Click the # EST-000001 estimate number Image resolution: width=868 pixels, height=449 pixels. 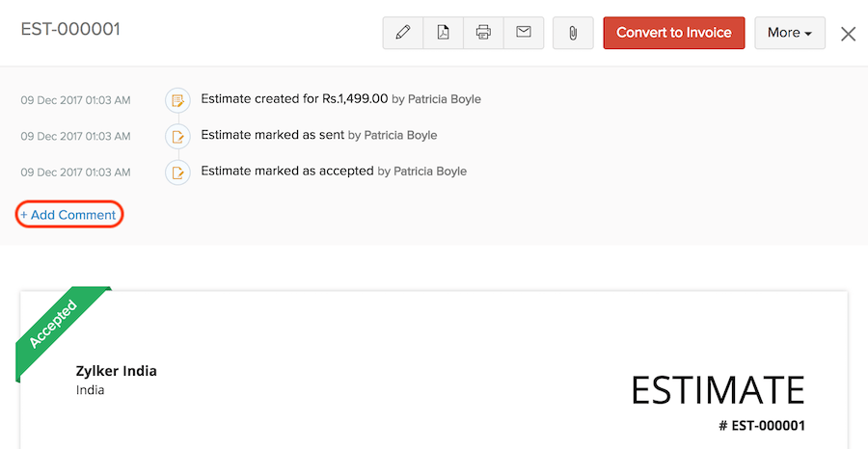pyautogui.click(x=761, y=426)
